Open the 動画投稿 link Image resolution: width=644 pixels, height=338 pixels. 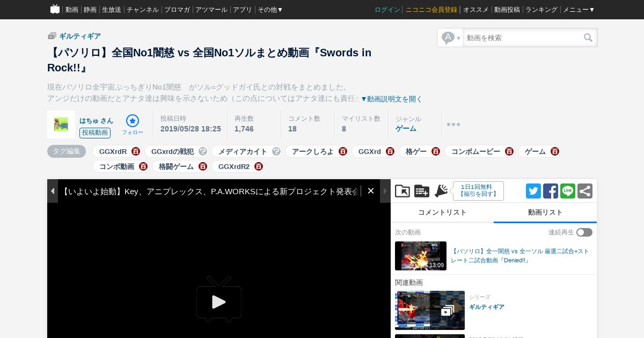tap(507, 10)
